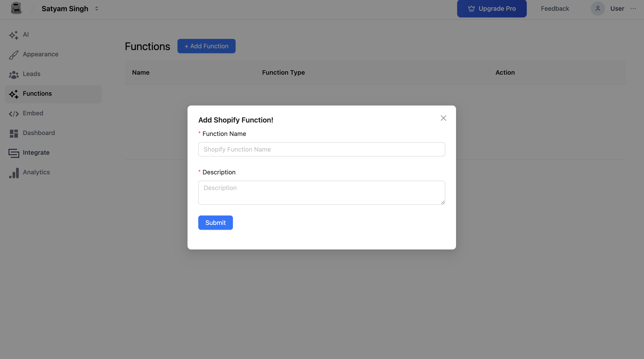Click the Embed code brackets icon
The image size is (644, 359).
point(14,114)
